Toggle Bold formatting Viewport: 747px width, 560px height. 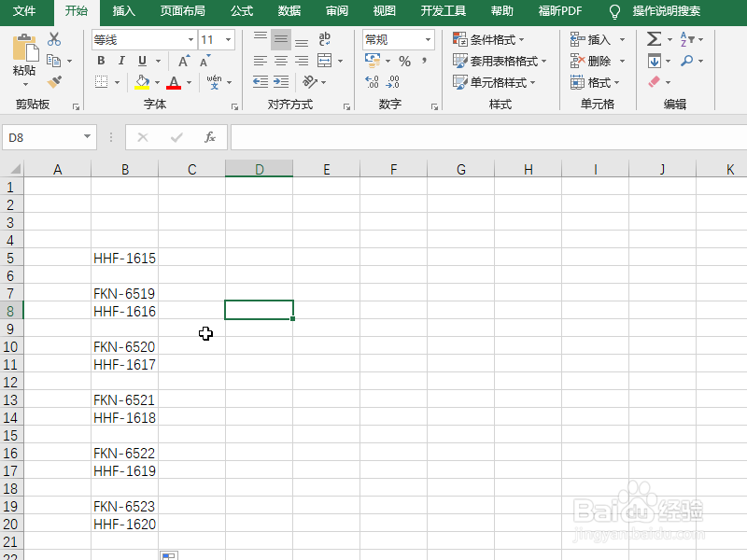[x=101, y=61]
